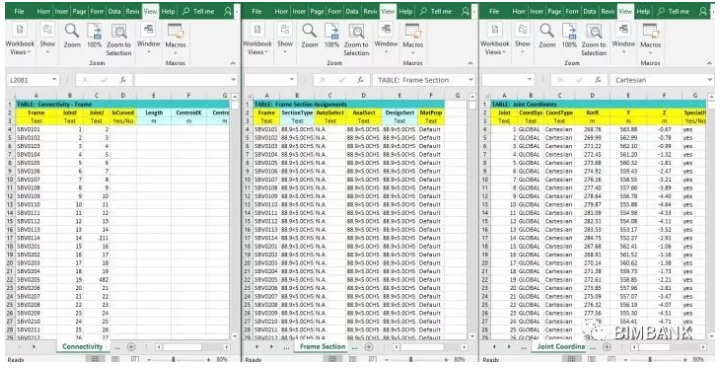Click Normal view button in the left status bar
Viewport: 726px width, 375px height.
[95, 359]
